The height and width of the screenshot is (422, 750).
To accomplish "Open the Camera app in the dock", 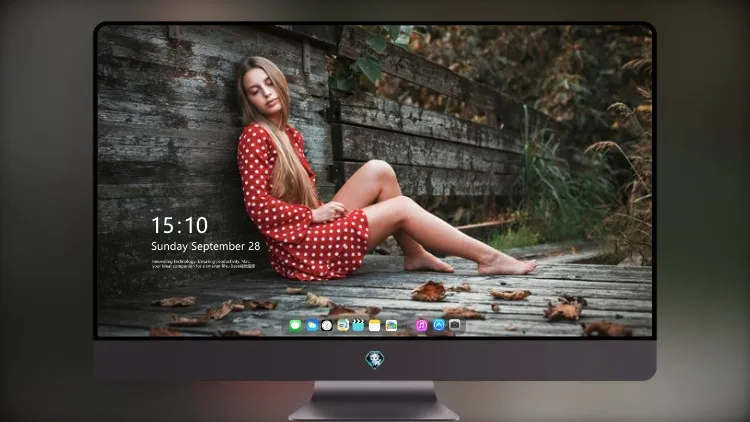I will coord(455,325).
